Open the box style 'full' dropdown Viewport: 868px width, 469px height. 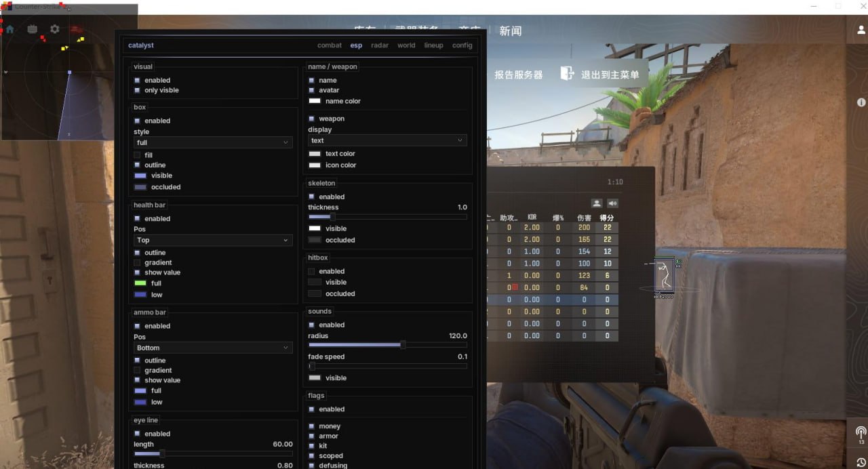213,142
